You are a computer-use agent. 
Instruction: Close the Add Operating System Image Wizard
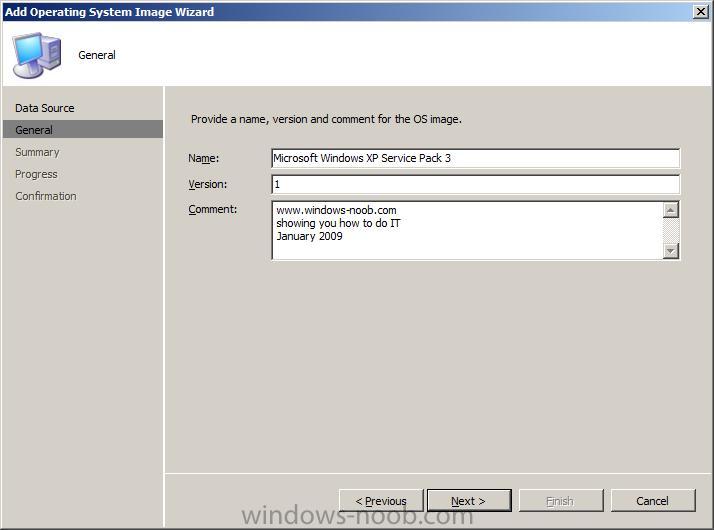click(x=701, y=11)
